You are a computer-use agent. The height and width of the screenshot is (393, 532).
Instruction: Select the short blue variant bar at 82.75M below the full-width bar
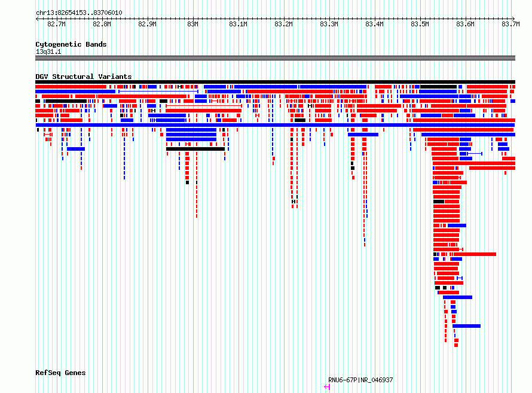coord(76,149)
